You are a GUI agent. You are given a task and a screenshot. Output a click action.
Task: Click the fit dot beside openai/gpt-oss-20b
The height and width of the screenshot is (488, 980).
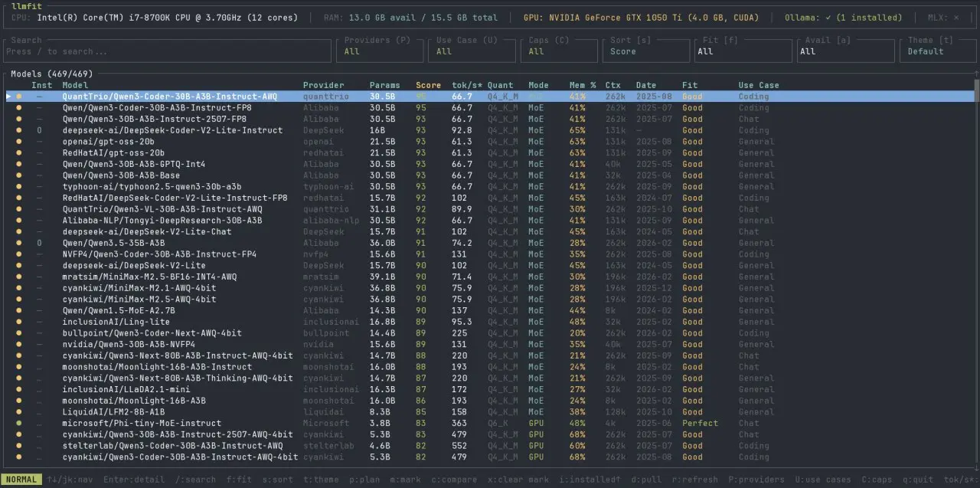[x=19, y=142]
